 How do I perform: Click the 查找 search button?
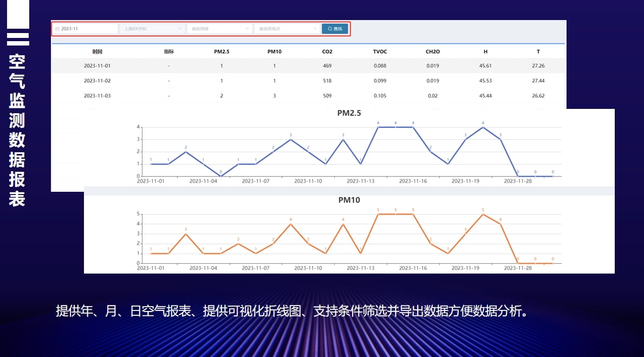pyautogui.click(x=335, y=29)
